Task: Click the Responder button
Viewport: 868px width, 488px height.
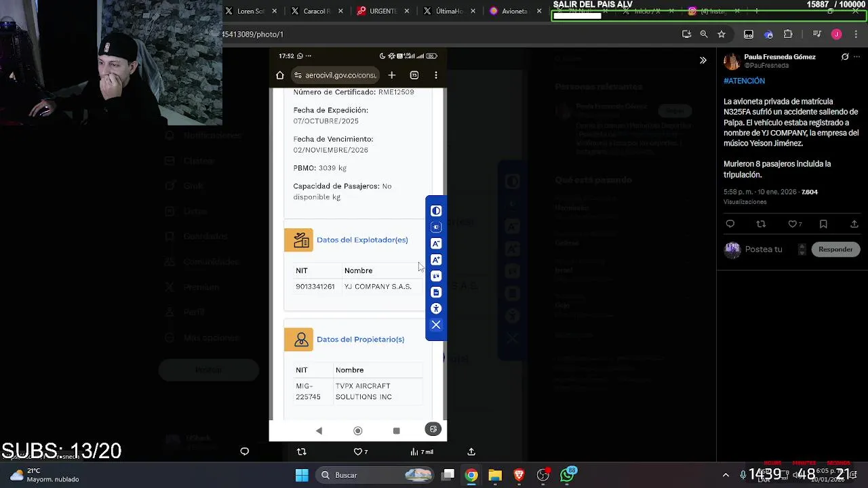Action: click(x=835, y=249)
